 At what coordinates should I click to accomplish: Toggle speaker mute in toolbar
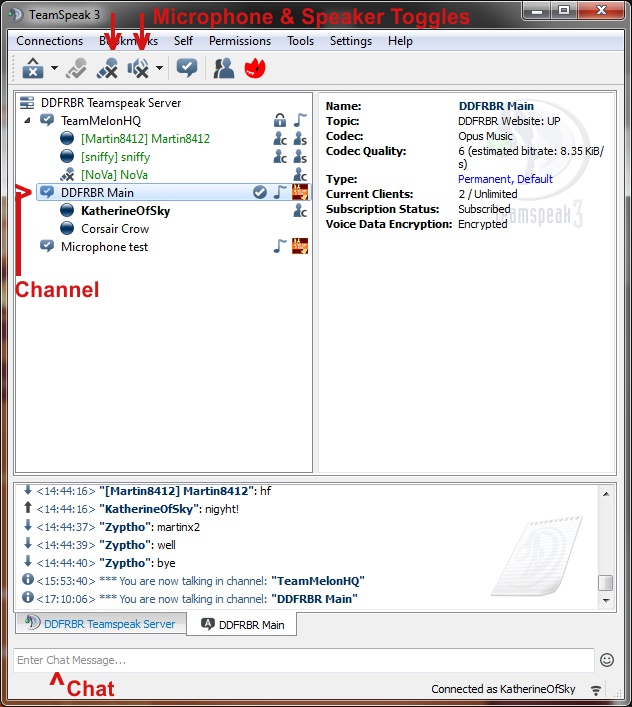click(x=138, y=68)
